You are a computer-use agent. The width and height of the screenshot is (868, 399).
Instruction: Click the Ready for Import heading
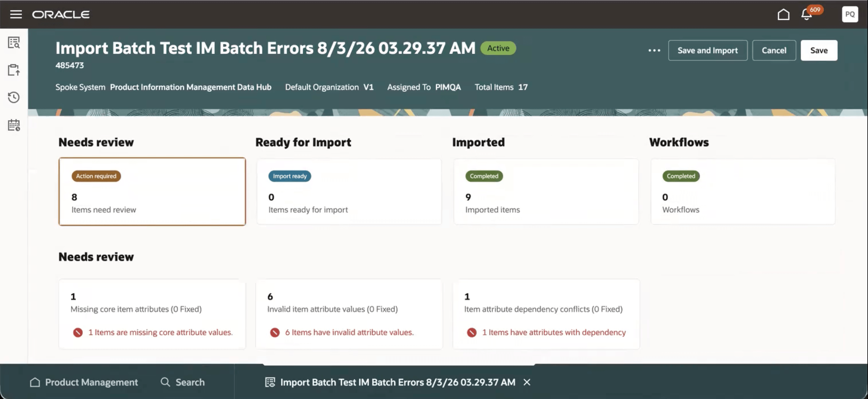(303, 142)
